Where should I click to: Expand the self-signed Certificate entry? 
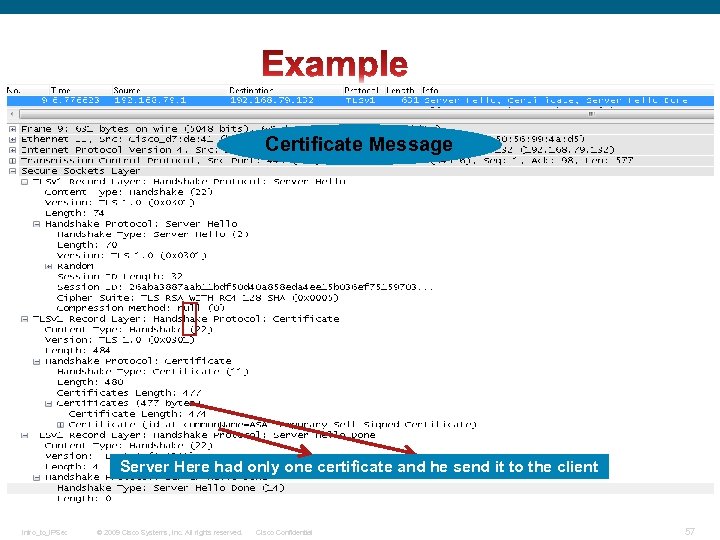click(60, 425)
